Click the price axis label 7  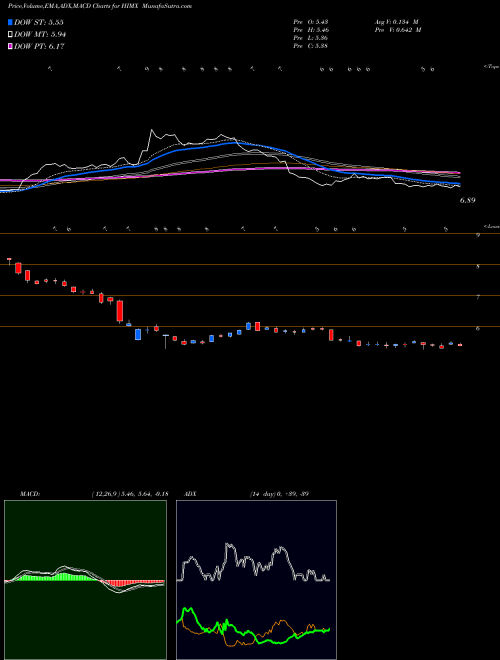pos(478,297)
